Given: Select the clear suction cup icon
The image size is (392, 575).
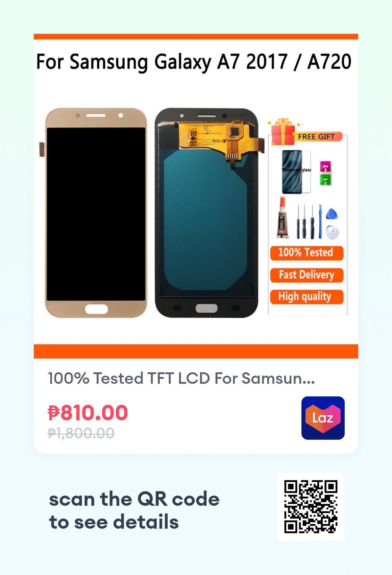Looking at the screenshot, I should [x=332, y=232].
